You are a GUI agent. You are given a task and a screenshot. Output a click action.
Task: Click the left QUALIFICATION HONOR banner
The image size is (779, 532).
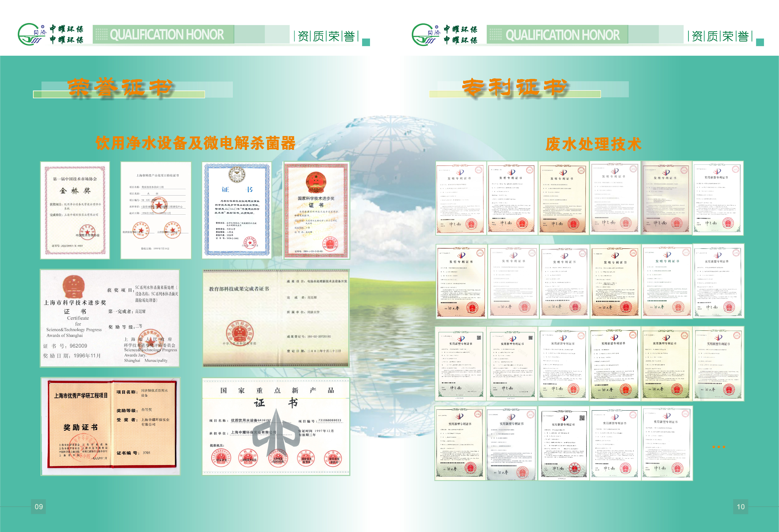[167, 35]
